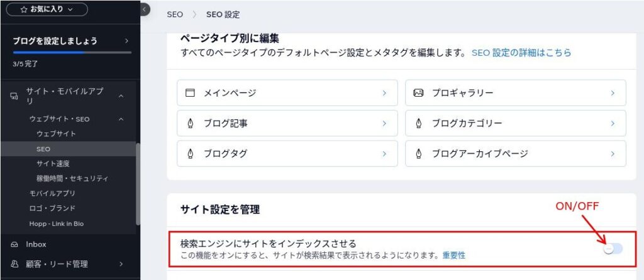Click the sidebar collapse arrow icon
Viewport: 644px width, 280px height.
144,9
